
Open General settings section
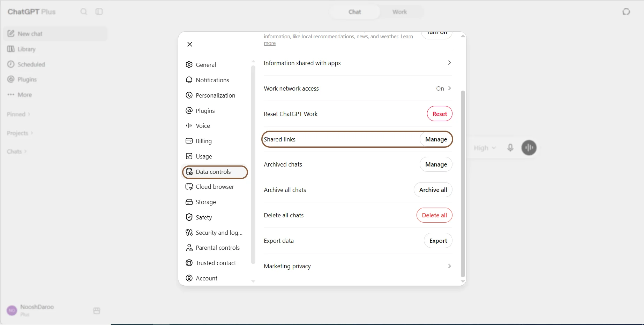point(215,65)
